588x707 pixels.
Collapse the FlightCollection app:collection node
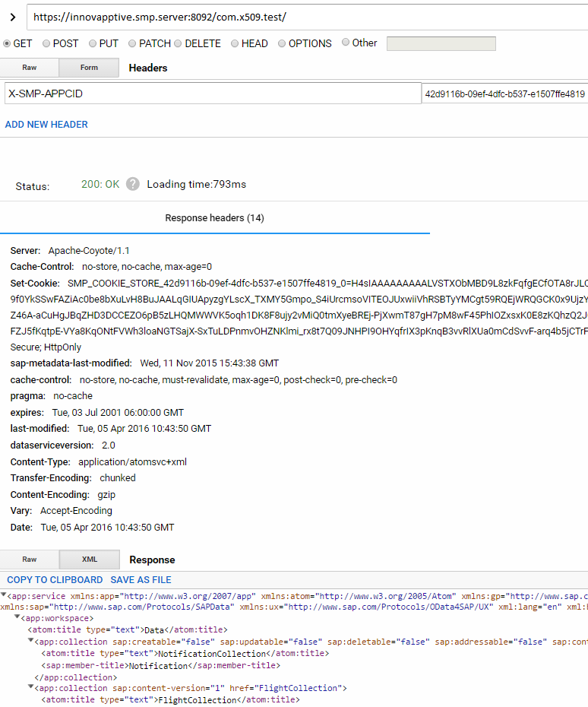[31, 688]
